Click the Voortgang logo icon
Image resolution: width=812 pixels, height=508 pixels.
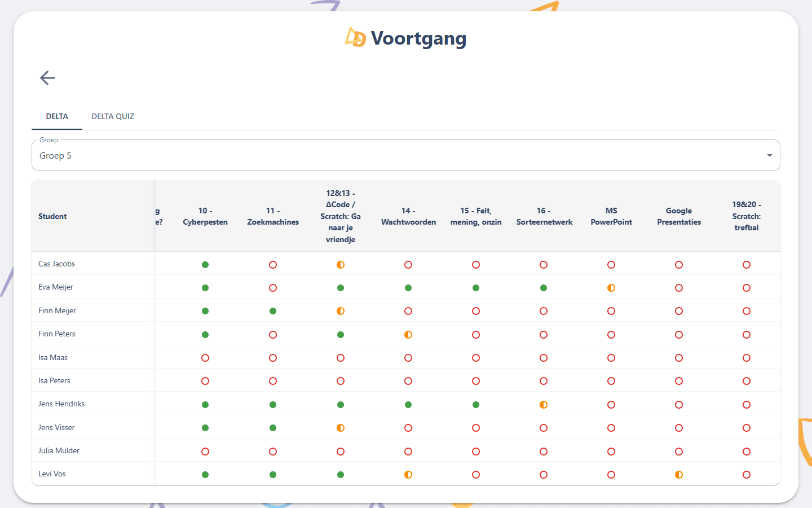(356, 37)
